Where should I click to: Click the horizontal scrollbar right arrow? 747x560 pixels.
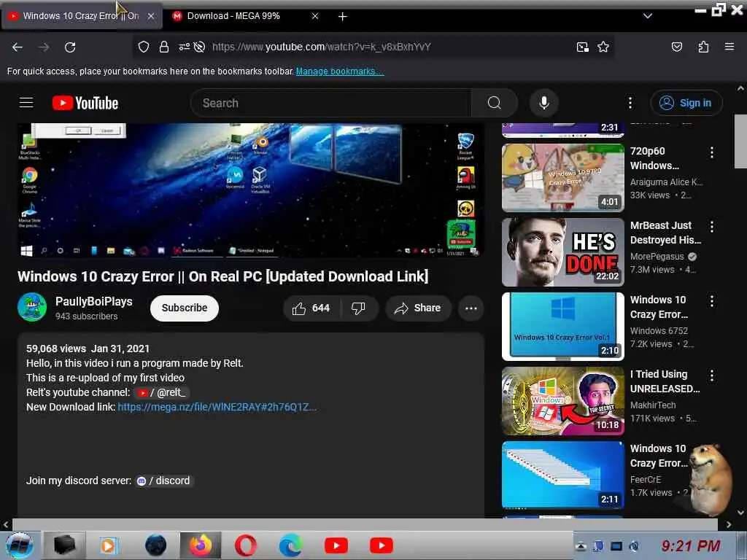point(729,525)
